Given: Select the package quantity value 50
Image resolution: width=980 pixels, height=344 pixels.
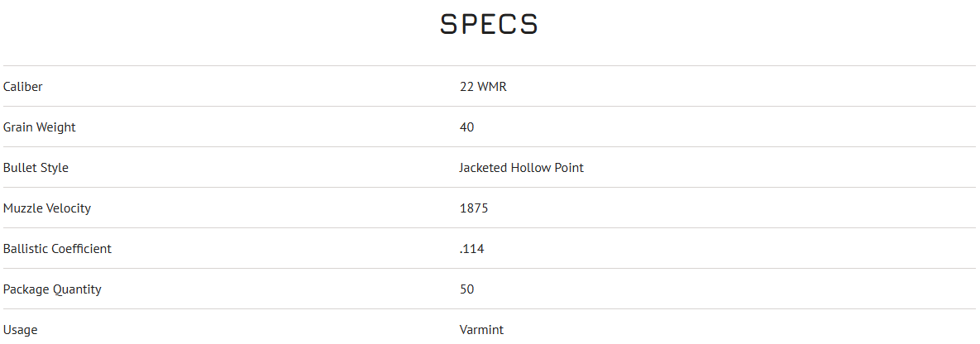Looking at the screenshot, I should pos(467,289).
